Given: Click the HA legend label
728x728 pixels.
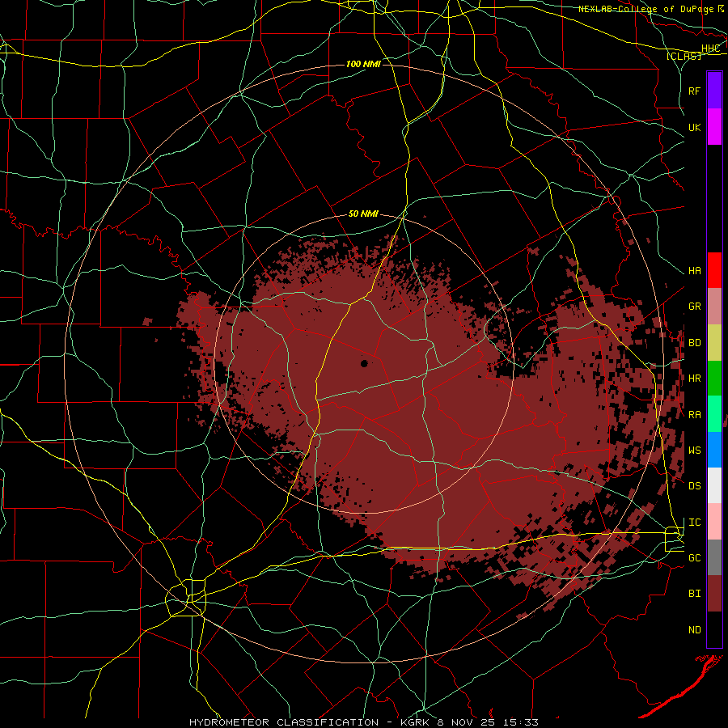Looking at the screenshot, I should (x=694, y=271).
